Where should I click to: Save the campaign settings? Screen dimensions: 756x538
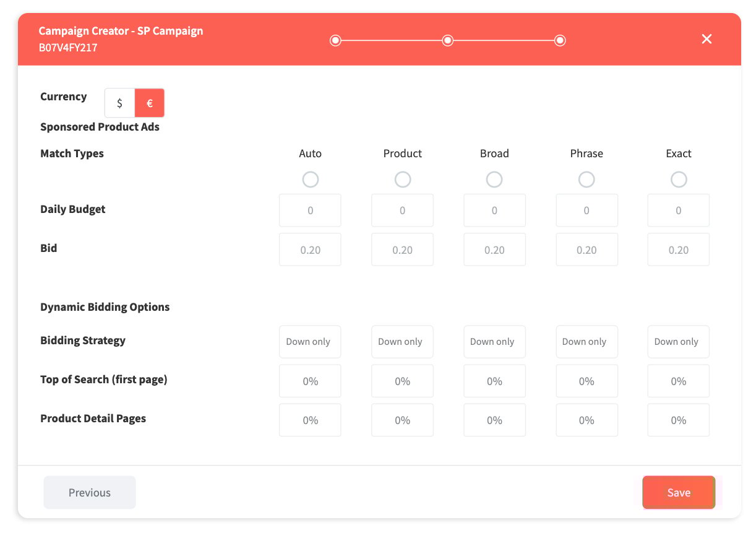679,493
